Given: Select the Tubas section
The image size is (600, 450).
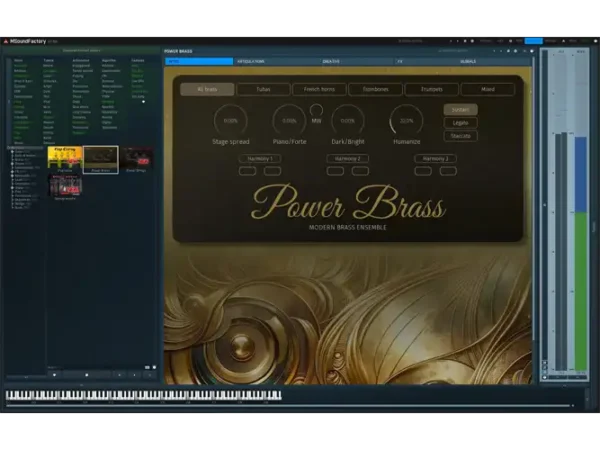Looking at the screenshot, I should [x=263, y=89].
